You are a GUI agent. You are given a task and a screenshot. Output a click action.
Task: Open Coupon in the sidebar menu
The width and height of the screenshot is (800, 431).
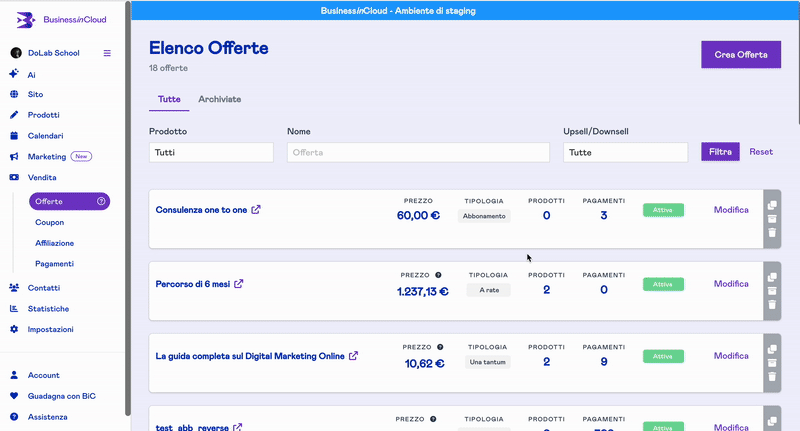click(x=49, y=222)
